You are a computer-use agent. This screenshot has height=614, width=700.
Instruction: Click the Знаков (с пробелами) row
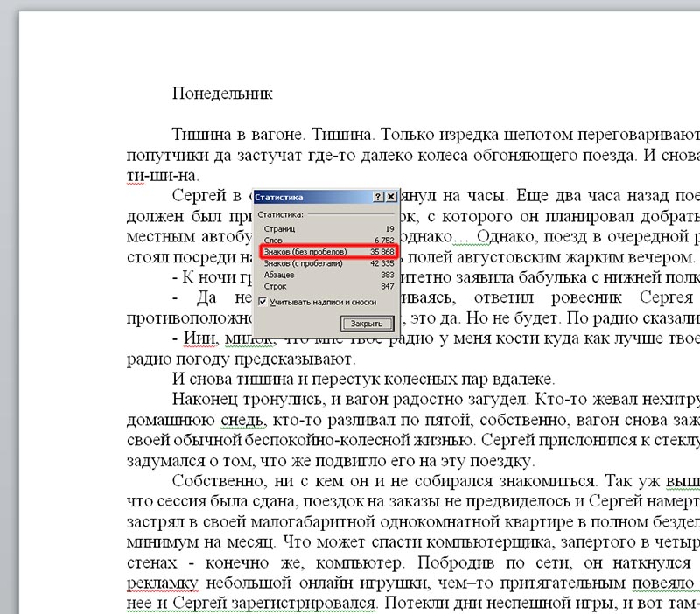pyautogui.click(x=329, y=263)
